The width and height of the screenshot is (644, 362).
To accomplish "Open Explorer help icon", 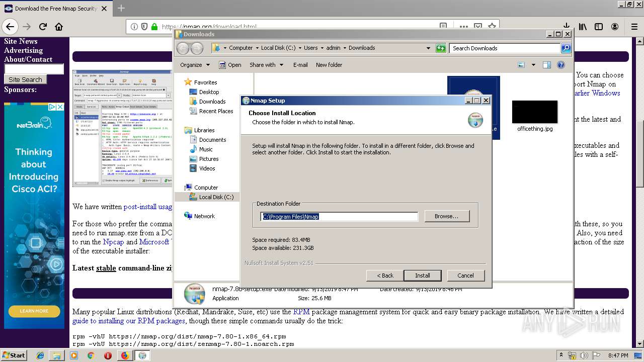I will tap(561, 65).
